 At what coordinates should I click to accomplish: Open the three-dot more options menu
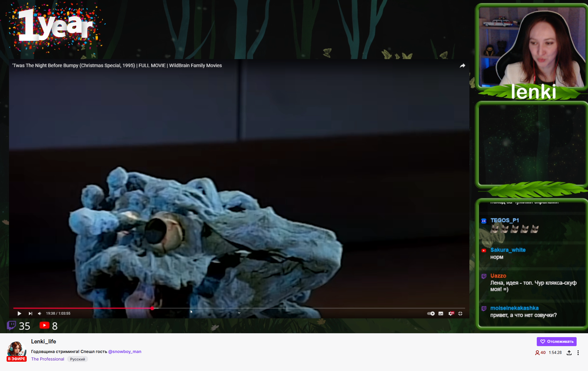pyautogui.click(x=578, y=353)
